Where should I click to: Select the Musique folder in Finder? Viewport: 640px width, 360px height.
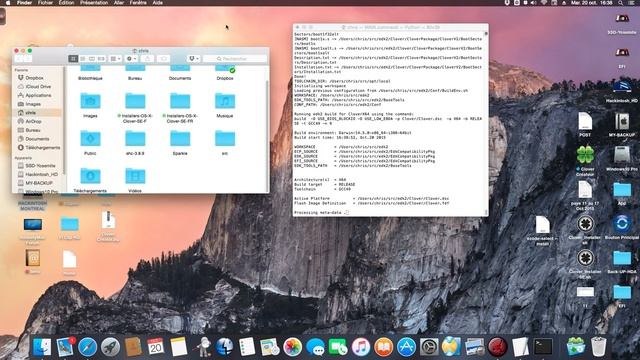click(225, 105)
